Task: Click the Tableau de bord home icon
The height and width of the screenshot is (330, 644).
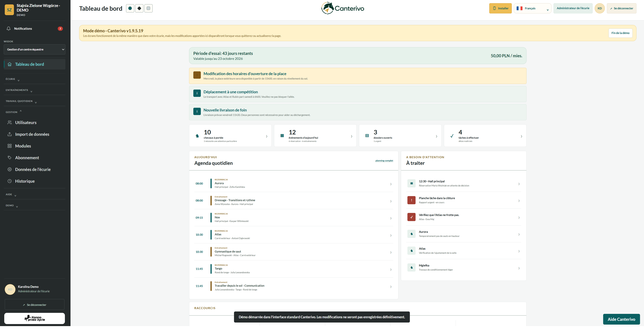Action: click(10, 64)
